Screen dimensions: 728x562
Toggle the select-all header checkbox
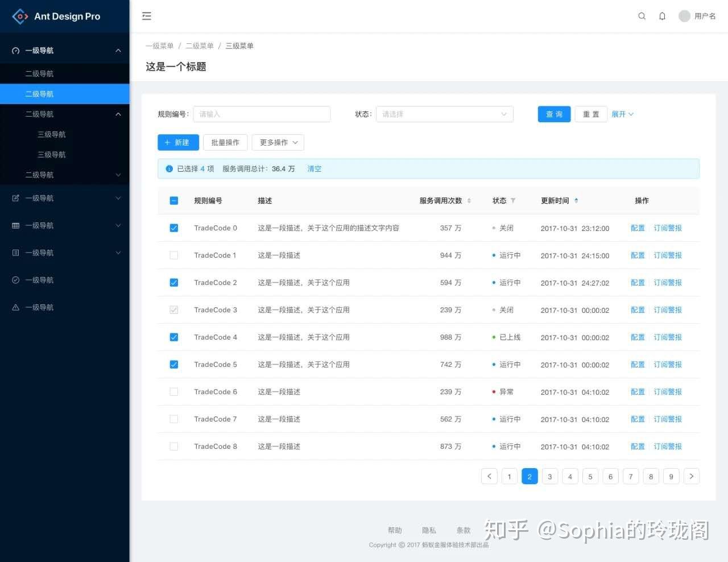click(173, 200)
